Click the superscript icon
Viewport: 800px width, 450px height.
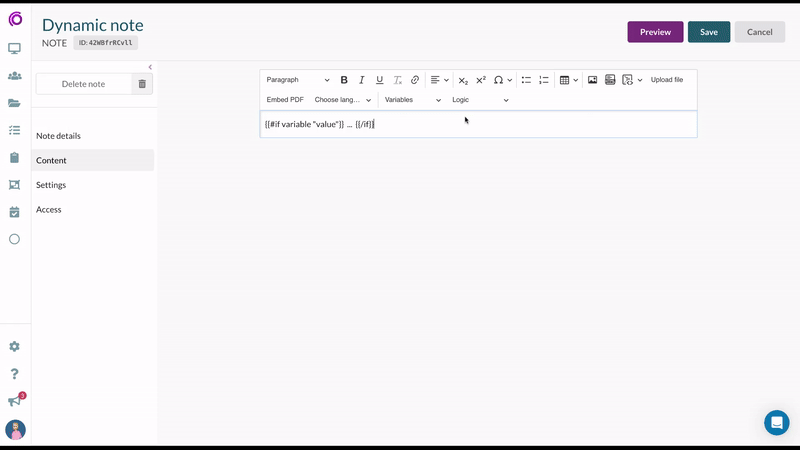pos(481,80)
